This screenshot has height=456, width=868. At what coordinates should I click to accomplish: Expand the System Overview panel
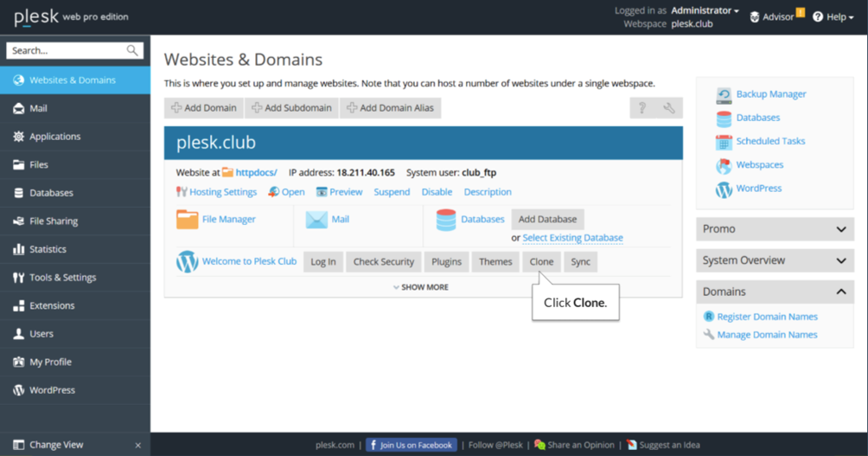[x=775, y=260]
